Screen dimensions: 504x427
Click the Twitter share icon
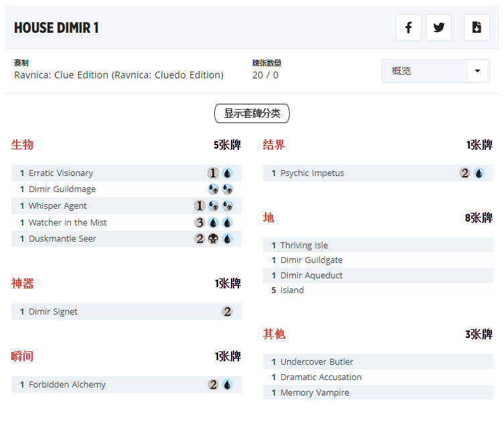pyautogui.click(x=439, y=27)
